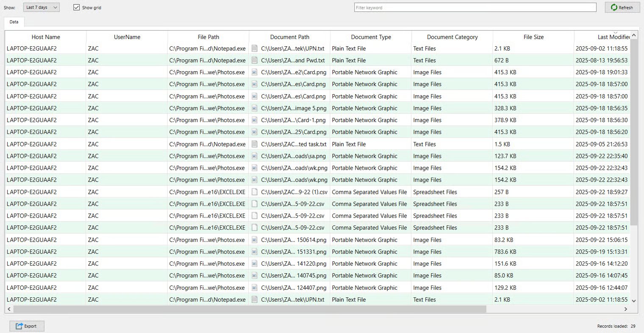Click the green Refresh icon
This screenshot has width=644, height=333.
point(613,7)
